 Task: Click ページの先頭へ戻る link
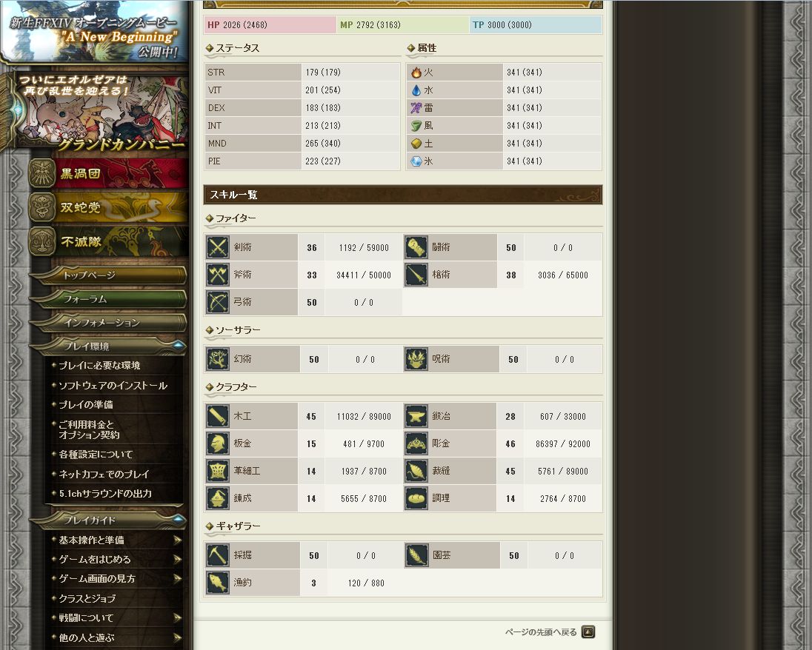pyautogui.click(x=541, y=632)
